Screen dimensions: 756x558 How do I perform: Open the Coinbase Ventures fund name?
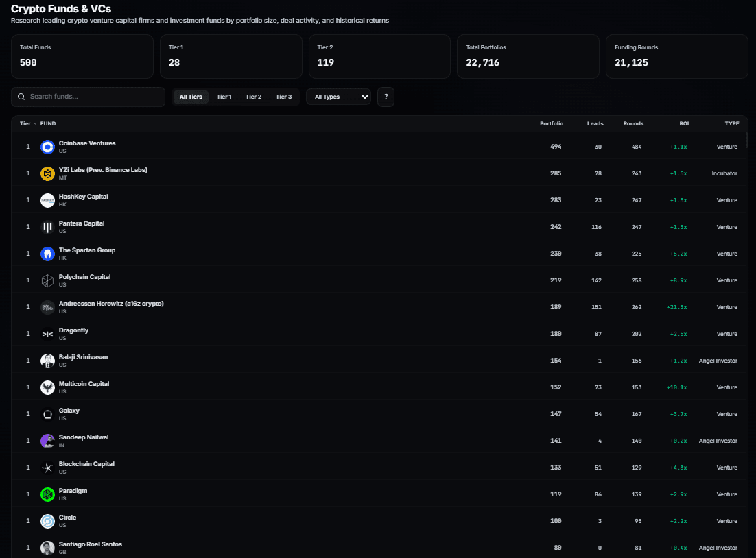click(87, 143)
